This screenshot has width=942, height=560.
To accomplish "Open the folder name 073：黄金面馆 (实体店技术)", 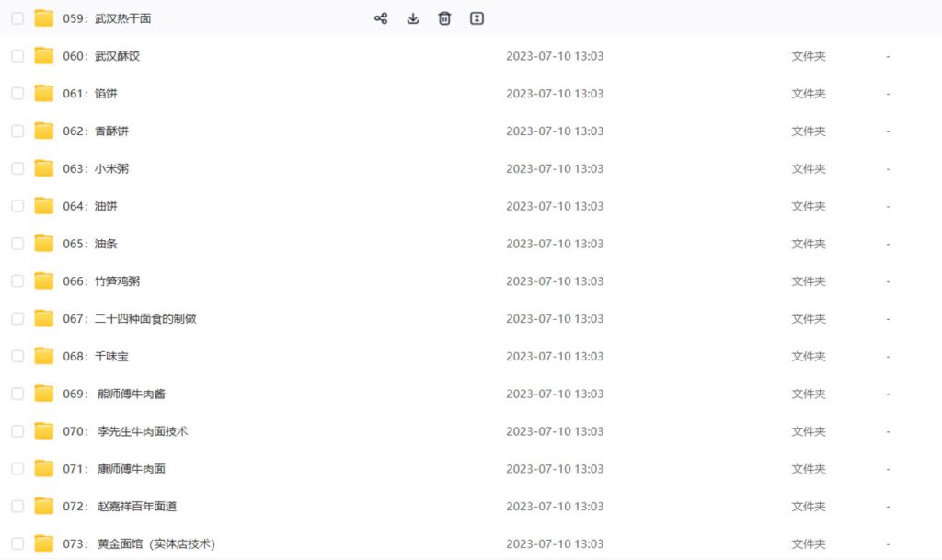I will point(139,543).
